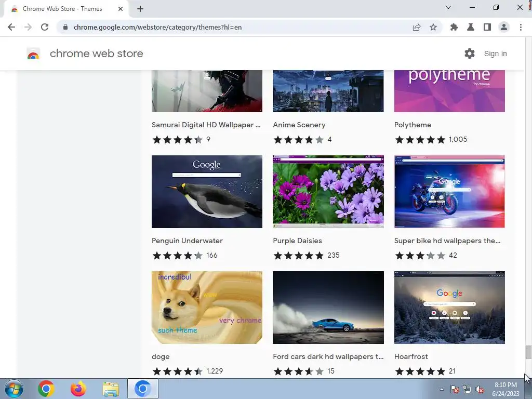Viewport: 532px width, 399px height.
Task: Open web store settings gear
Action: pyautogui.click(x=470, y=54)
